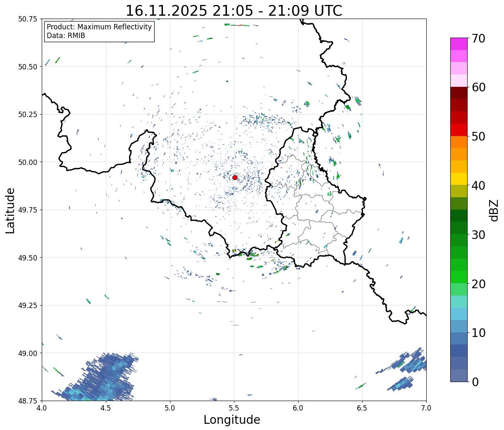The height and width of the screenshot is (430, 504).
Task: Click the olive colorbar swatch below 40
Action: pyautogui.click(x=459, y=191)
